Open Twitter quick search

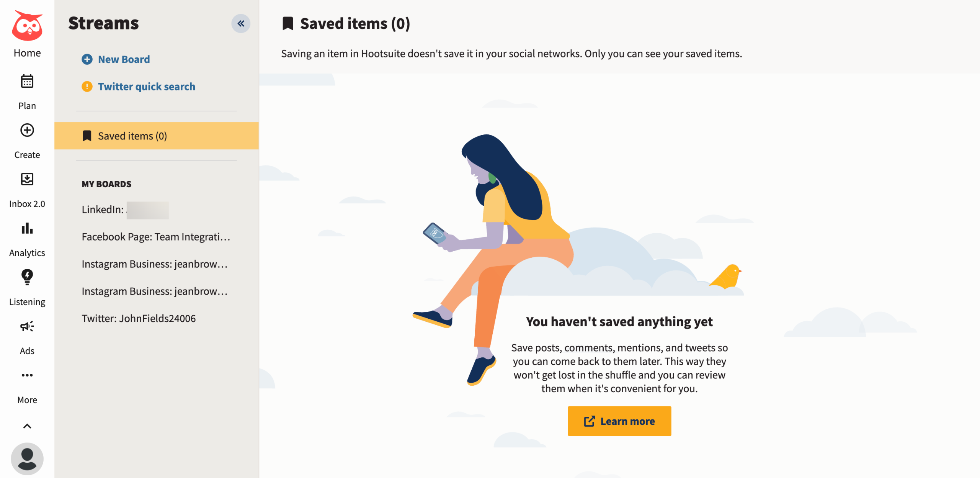pyautogui.click(x=138, y=87)
